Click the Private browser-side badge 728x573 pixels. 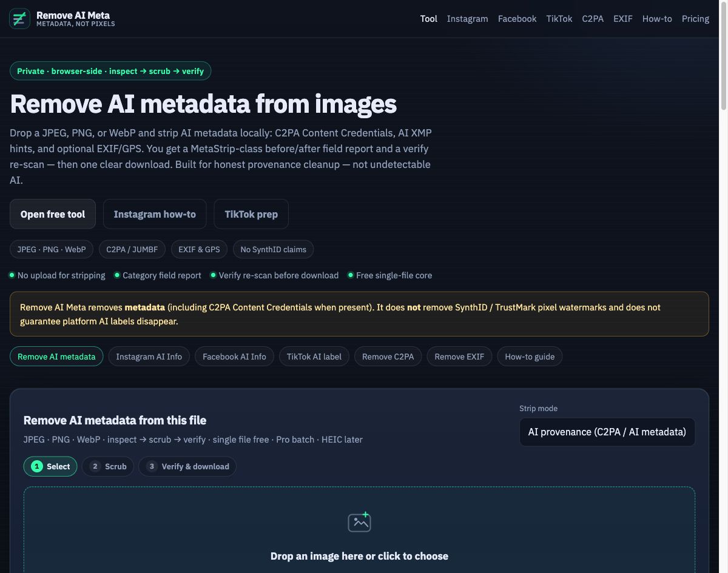110,71
